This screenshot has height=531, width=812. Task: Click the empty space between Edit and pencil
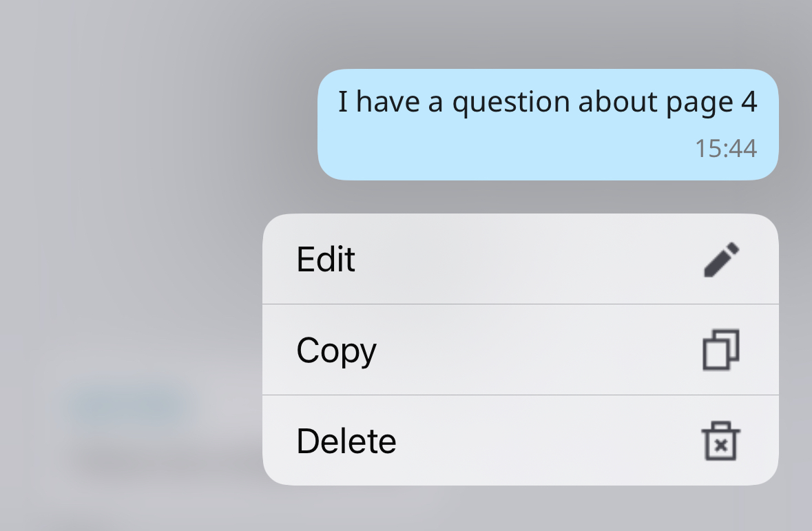(528, 258)
